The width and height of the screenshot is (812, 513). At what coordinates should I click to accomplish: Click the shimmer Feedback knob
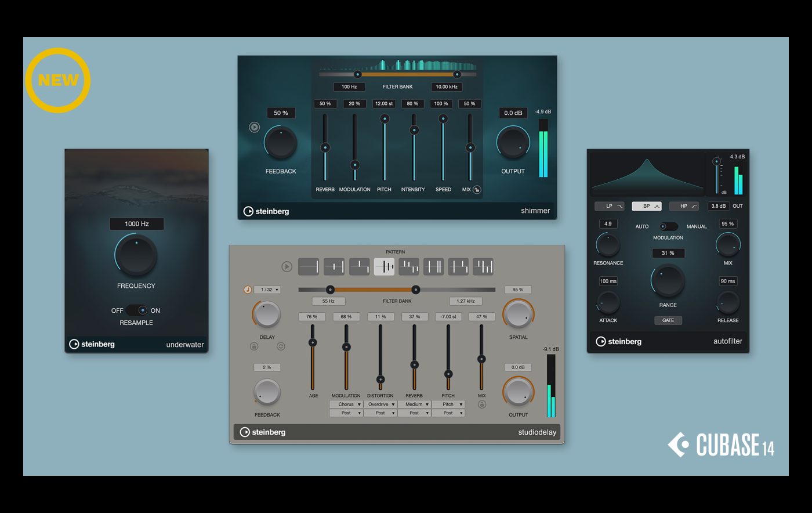(x=281, y=143)
